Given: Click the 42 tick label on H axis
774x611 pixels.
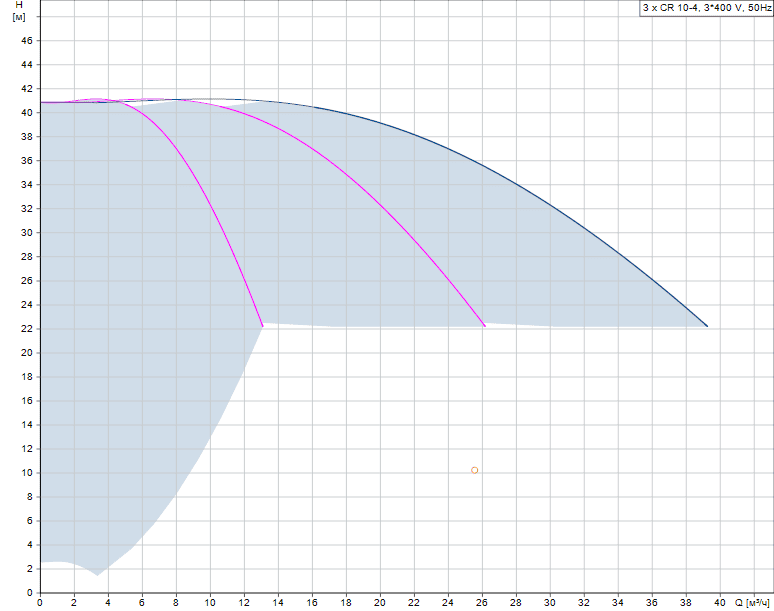Looking at the screenshot, I should 27,89.
